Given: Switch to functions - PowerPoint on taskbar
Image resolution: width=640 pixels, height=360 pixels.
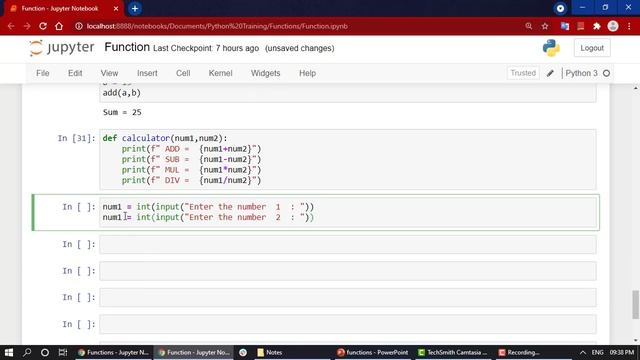Looking at the screenshot, I should pos(372,353).
